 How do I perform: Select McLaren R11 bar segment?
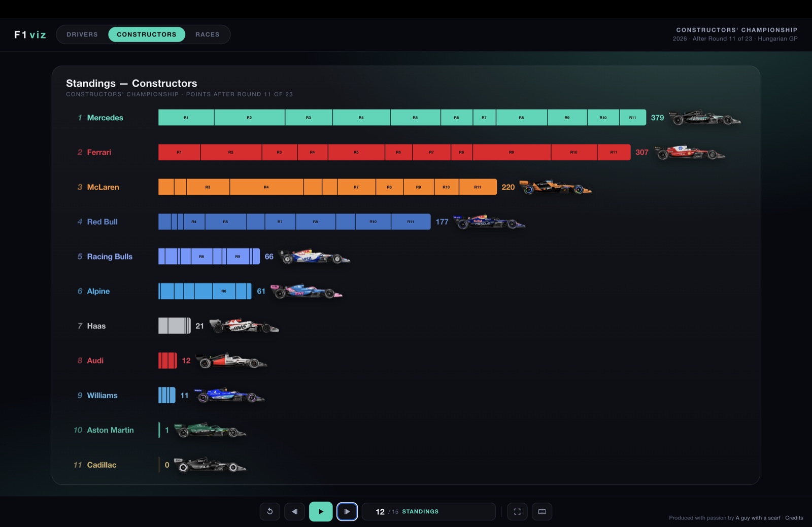click(478, 187)
